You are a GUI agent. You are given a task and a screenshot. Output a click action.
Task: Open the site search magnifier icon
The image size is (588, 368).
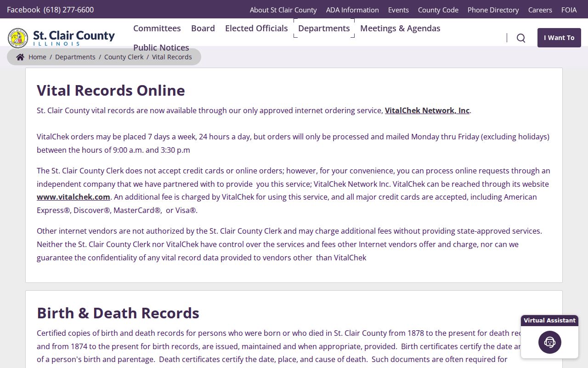click(x=521, y=38)
